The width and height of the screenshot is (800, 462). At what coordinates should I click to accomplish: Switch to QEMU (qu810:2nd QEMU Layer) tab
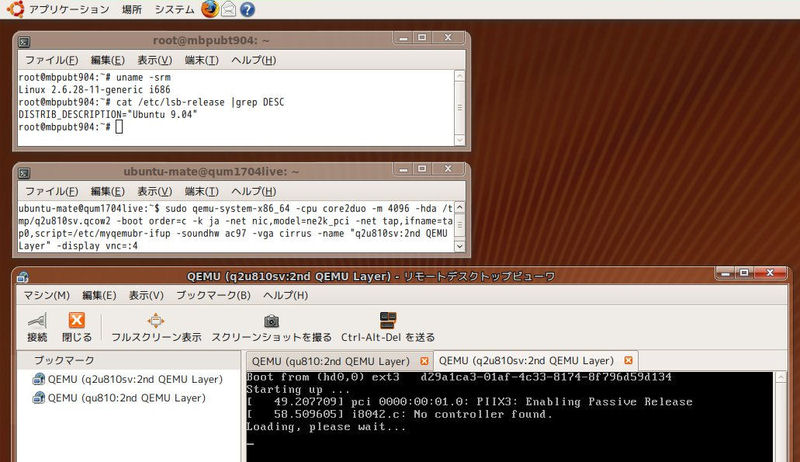point(331,361)
